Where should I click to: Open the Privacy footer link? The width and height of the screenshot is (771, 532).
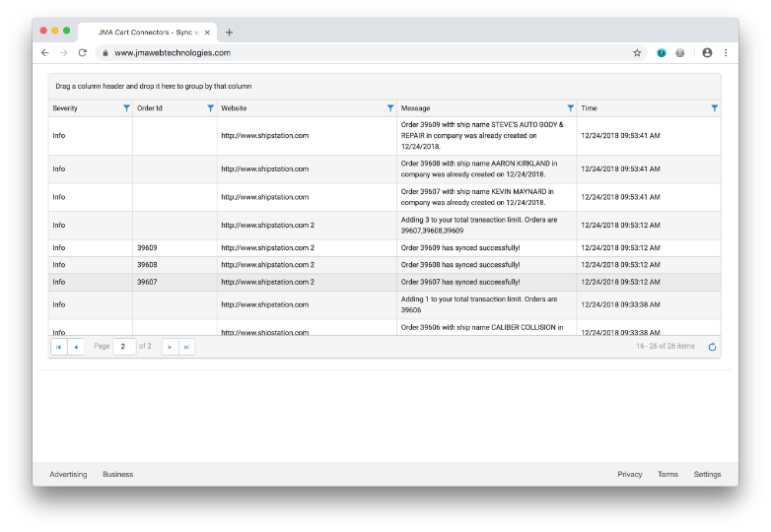(630, 474)
